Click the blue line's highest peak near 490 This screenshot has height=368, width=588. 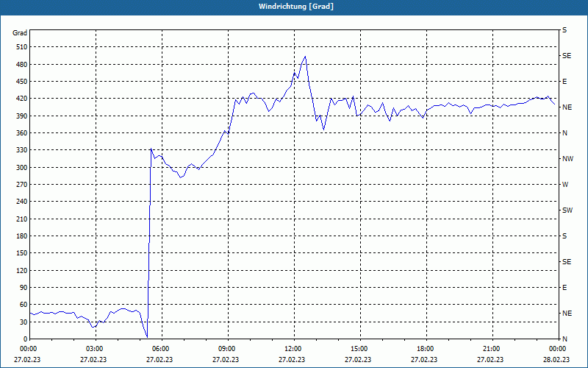coord(305,57)
